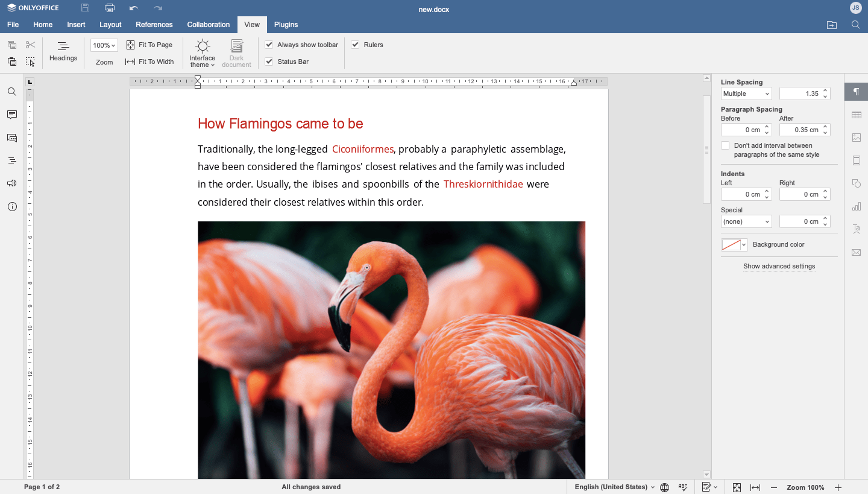Open the File menu
This screenshot has height=494, width=868.
pyautogui.click(x=13, y=25)
